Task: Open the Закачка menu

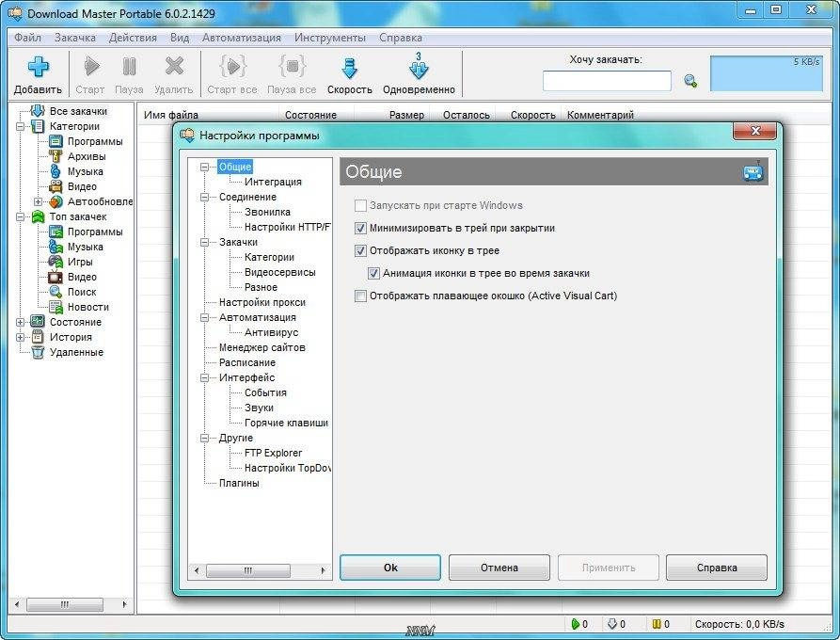Action: point(75,38)
